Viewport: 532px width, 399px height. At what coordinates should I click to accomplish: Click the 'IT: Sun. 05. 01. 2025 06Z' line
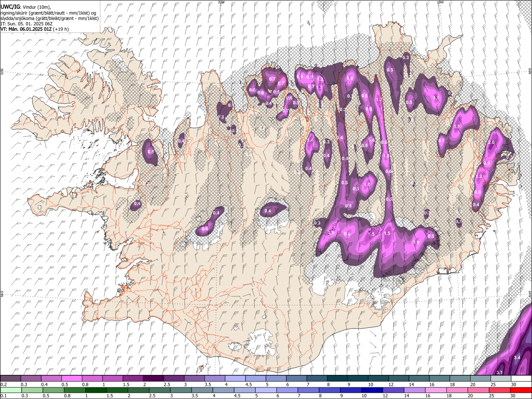(x=26, y=24)
